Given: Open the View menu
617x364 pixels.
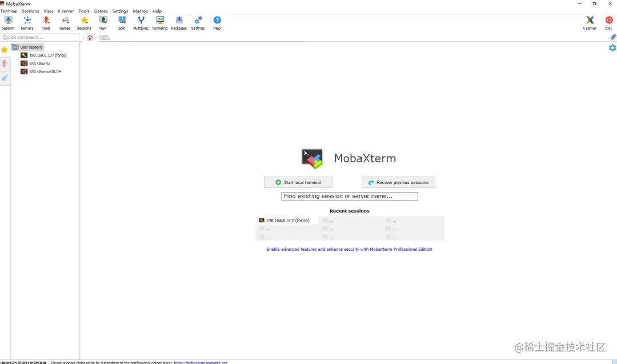Looking at the screenshot, I should pos(48,11).
